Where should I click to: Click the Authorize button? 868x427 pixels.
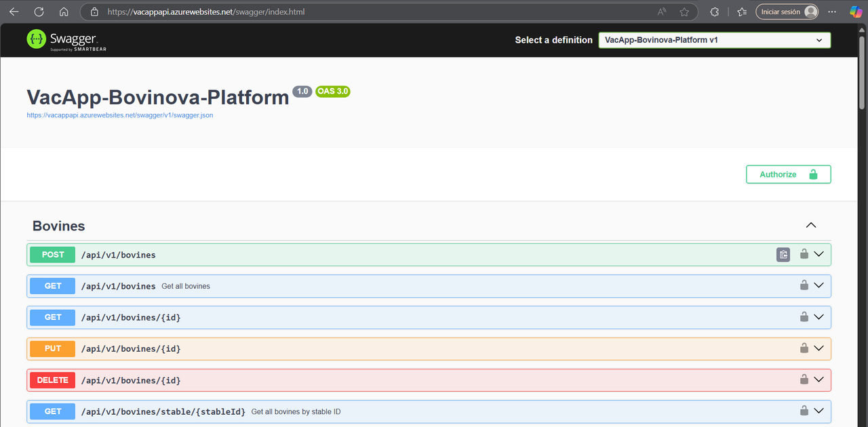pos(788,174)
